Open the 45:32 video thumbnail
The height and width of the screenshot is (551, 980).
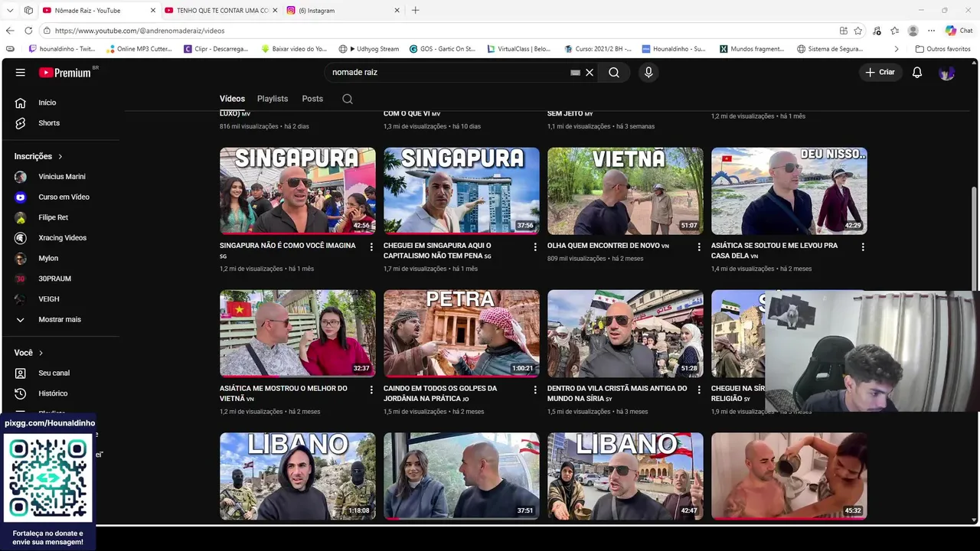(x=789, y=476)
